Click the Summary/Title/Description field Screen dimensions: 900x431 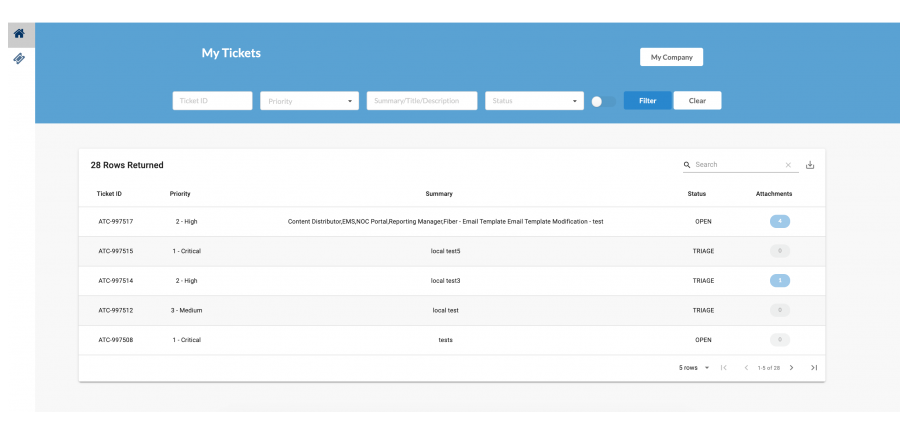(421, 101)
